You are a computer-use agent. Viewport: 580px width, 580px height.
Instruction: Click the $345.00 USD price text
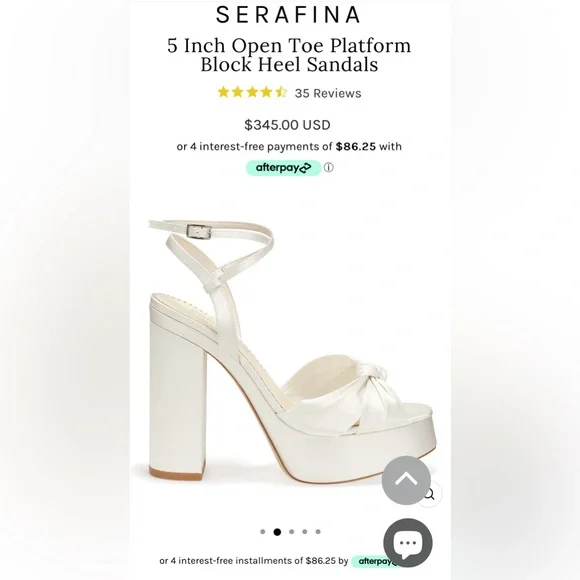pyautogui.click(x=287, y=125)
